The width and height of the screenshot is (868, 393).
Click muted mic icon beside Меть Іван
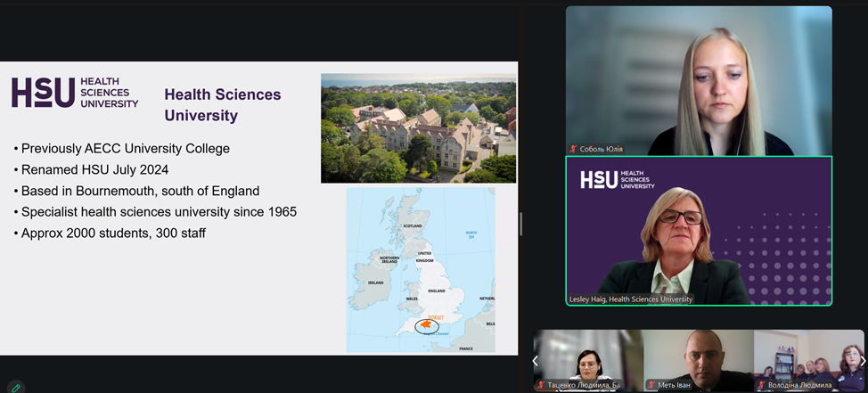[651, 385]
